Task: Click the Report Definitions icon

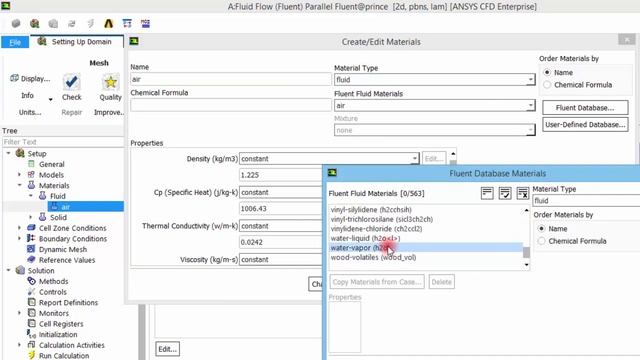Action: tap(31, 302)
